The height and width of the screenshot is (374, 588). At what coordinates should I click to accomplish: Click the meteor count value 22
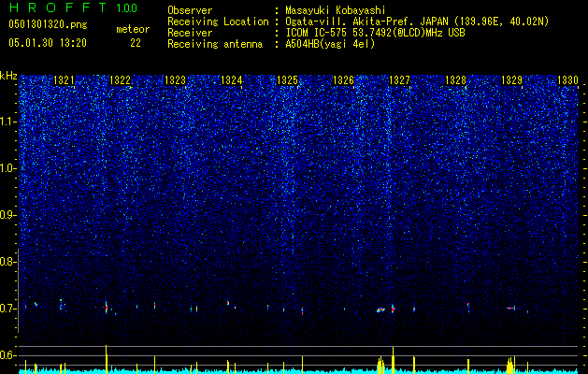click(x=136, y=43)
